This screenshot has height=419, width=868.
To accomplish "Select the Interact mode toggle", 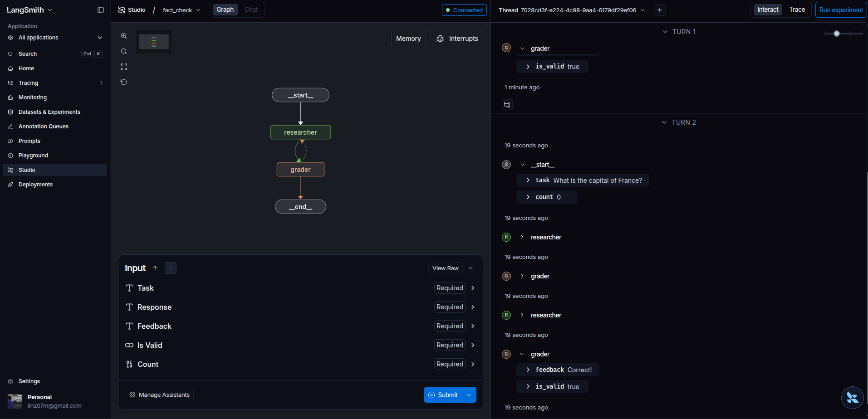I will 768,10.
